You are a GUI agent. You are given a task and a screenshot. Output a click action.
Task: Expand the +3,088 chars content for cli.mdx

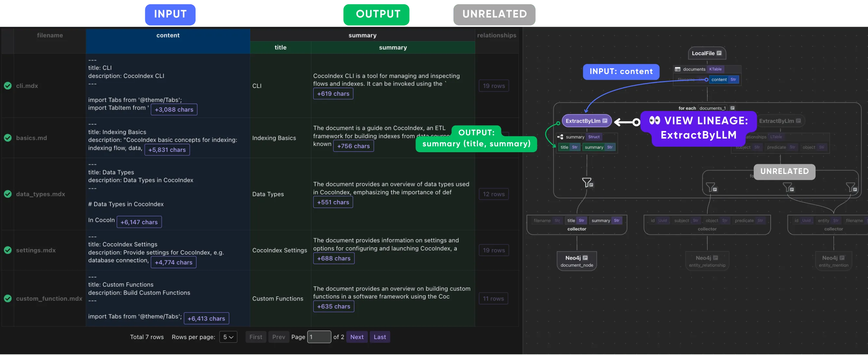(x=174, y=110)
